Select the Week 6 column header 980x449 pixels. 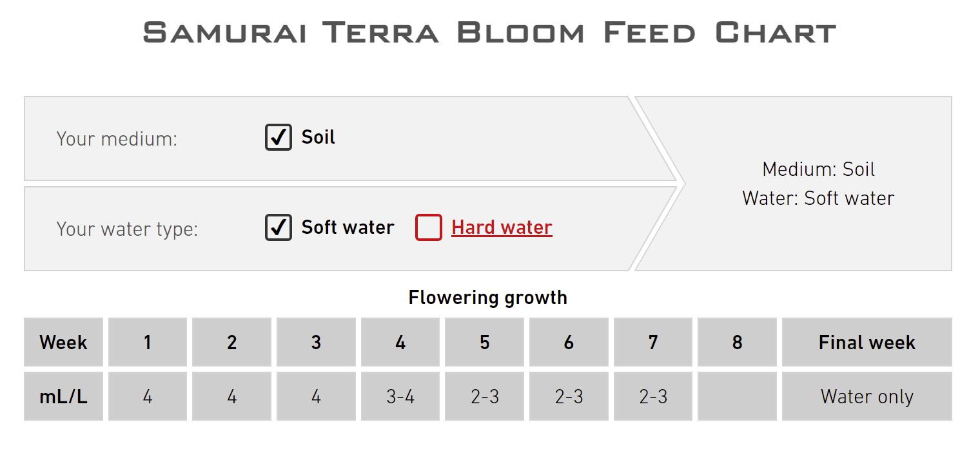point(569,342)
